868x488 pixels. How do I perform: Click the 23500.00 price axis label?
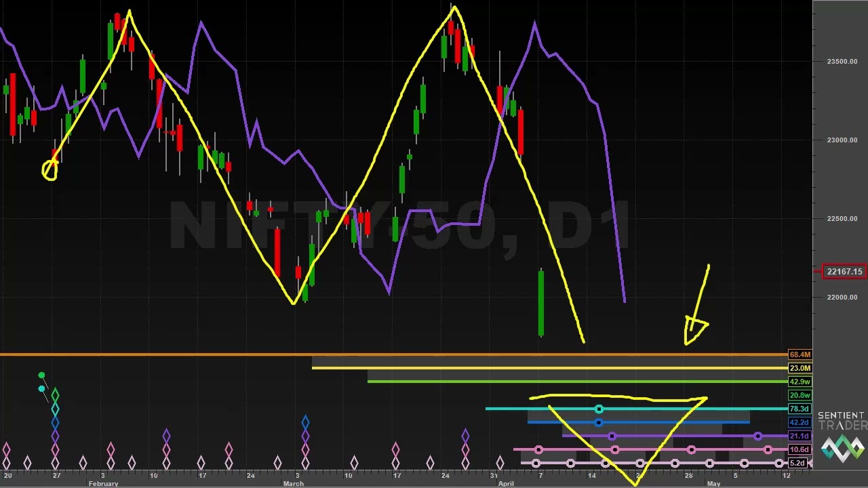point(842,62)
